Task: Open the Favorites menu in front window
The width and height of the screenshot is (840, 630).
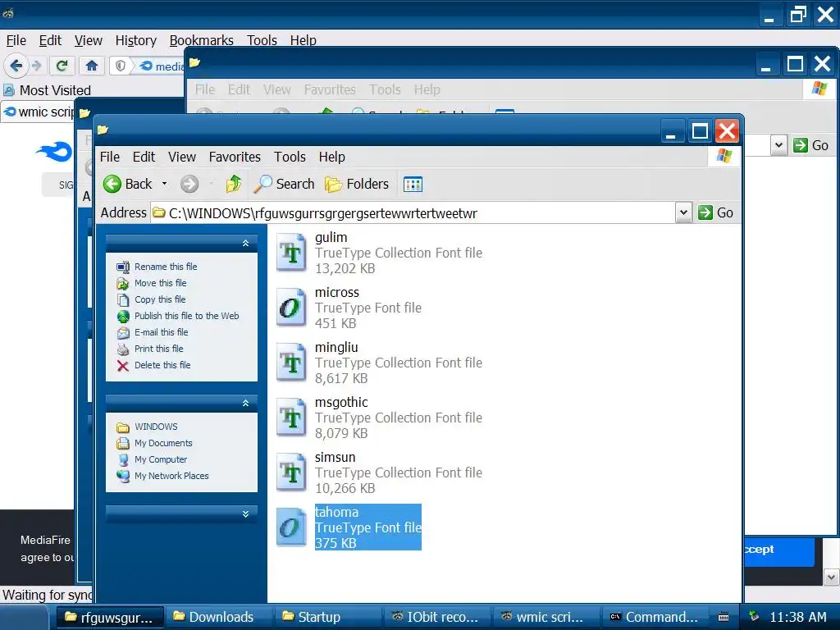Action: tap(235, 157)
